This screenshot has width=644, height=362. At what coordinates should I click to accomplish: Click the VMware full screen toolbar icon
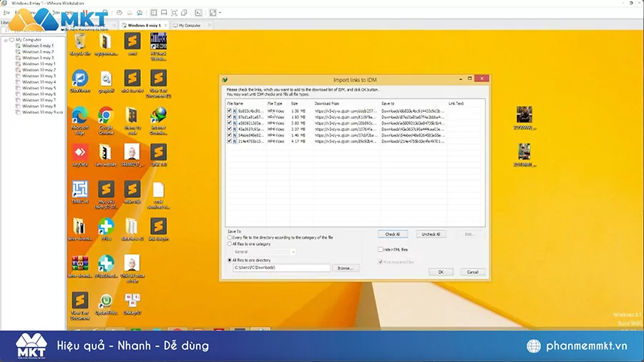(x=174, y=13)
